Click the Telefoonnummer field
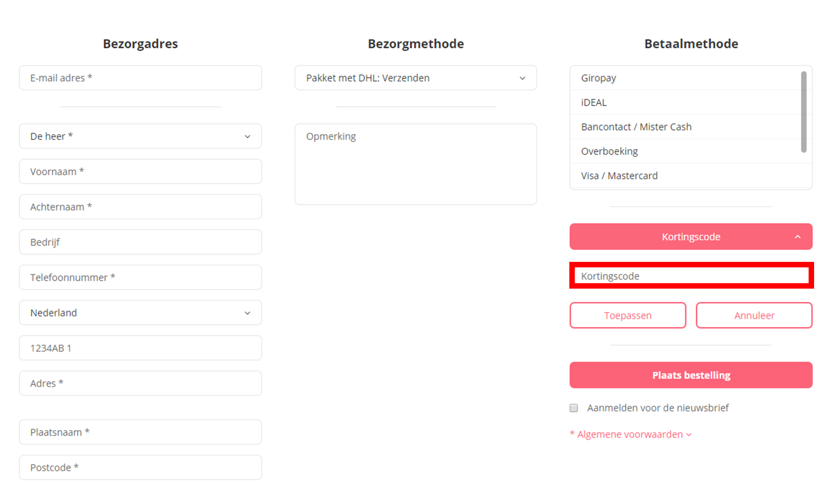 point(140,278)
